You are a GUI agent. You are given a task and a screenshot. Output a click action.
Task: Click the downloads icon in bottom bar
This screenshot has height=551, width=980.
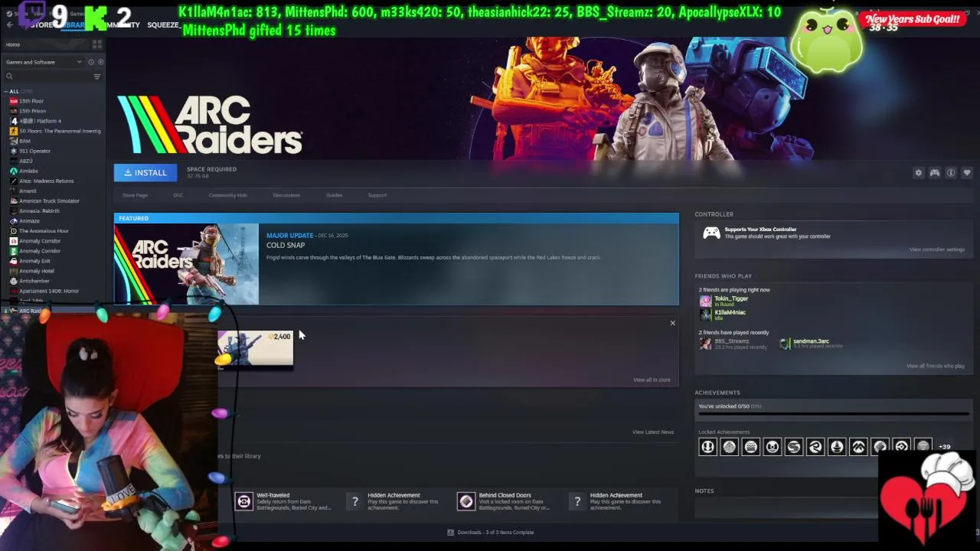pos(450,533)
